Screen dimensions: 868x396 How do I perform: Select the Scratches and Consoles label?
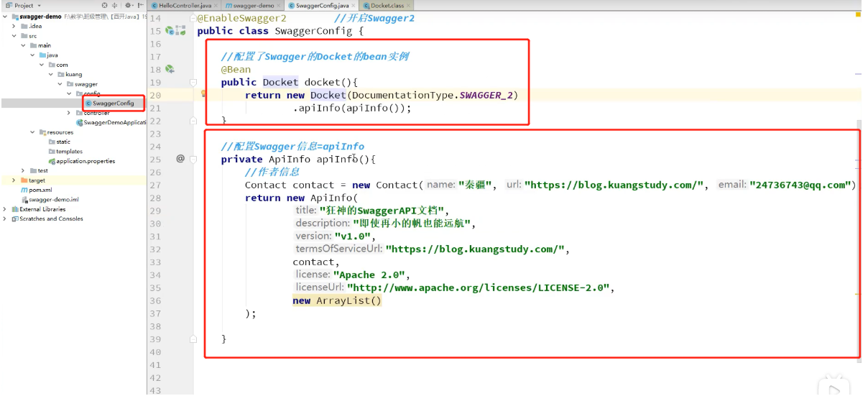point(51,218)
